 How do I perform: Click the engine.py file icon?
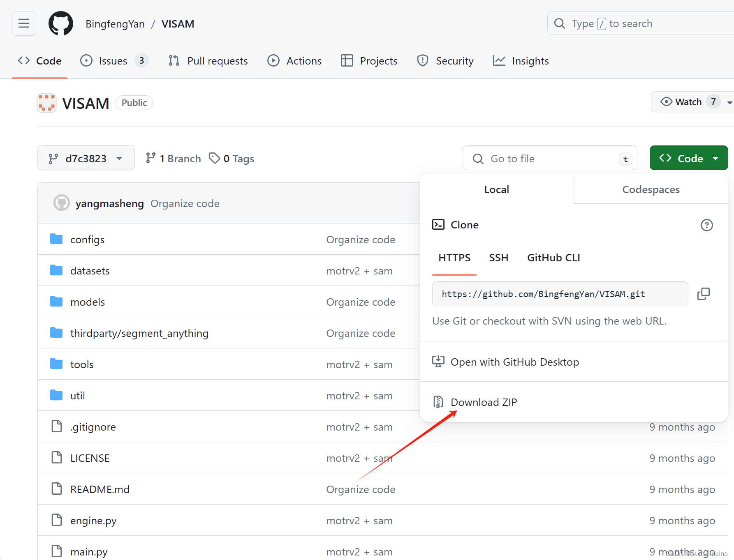tap(57, 520)
